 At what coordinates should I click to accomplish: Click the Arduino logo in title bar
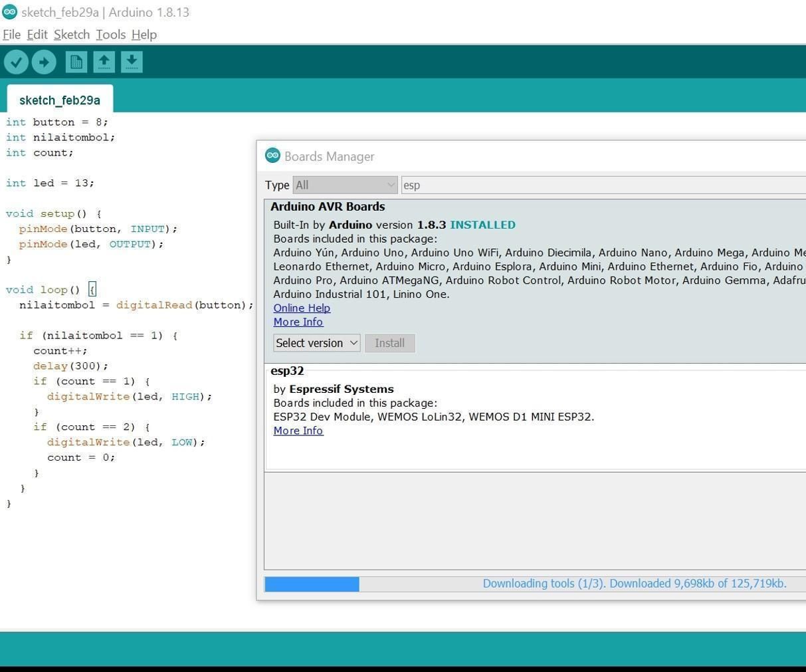[x=9, y=12]
